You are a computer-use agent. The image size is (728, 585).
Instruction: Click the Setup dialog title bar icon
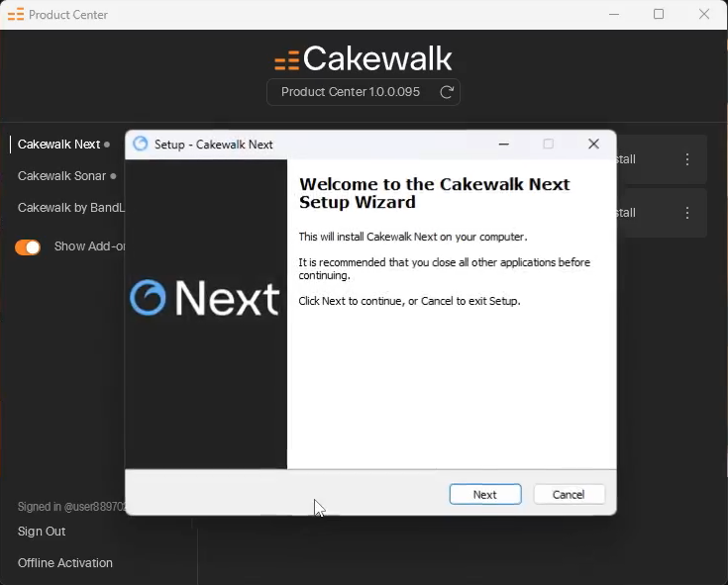coord(141,144)
